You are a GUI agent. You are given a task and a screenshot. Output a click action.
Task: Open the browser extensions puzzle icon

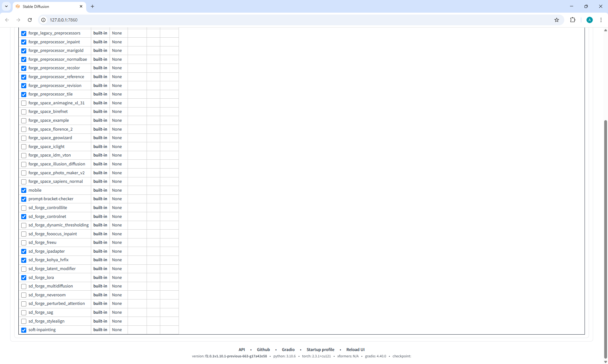tap(573, 20)
